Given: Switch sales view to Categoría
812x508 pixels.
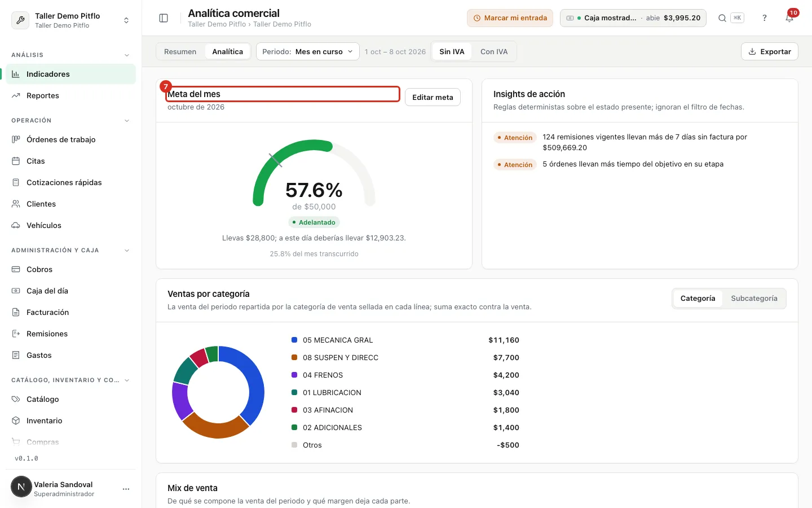Looking at the screenshot, I should [698, 299].
